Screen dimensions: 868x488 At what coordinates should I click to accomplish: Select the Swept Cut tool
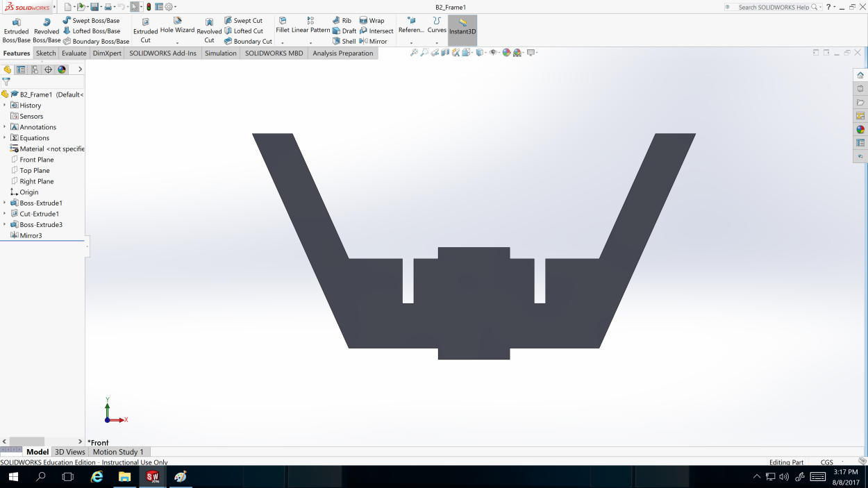pos(243,21)
